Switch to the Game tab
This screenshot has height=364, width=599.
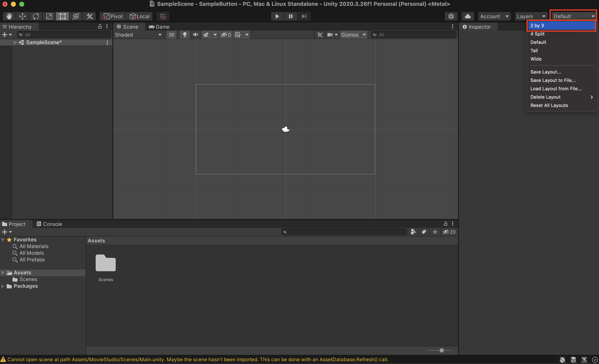pos(159,27)
